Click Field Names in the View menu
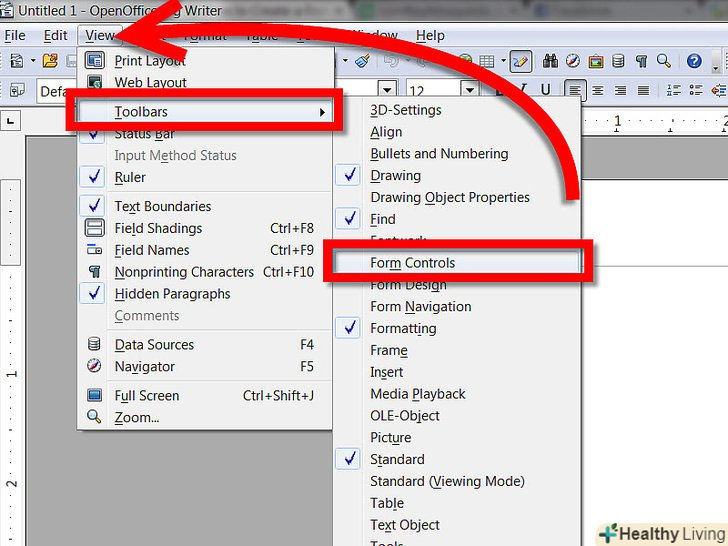Viewport: 728px width, 546px height. coord(205,250)
